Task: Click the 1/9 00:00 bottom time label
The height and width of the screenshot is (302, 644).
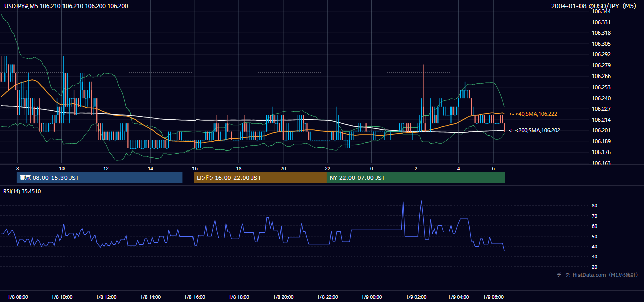Action: pos(371,297)
